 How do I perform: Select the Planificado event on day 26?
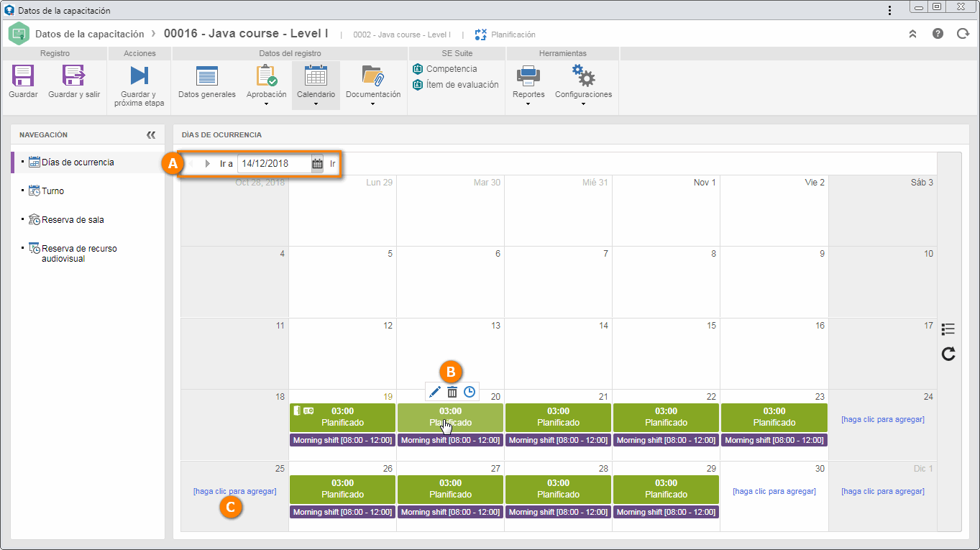[x=342, y=489]
